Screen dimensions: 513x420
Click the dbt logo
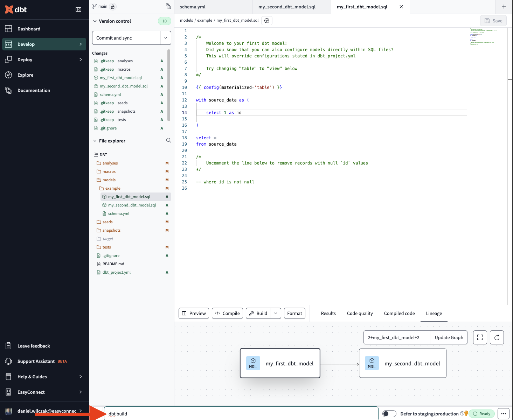point(16,9)
